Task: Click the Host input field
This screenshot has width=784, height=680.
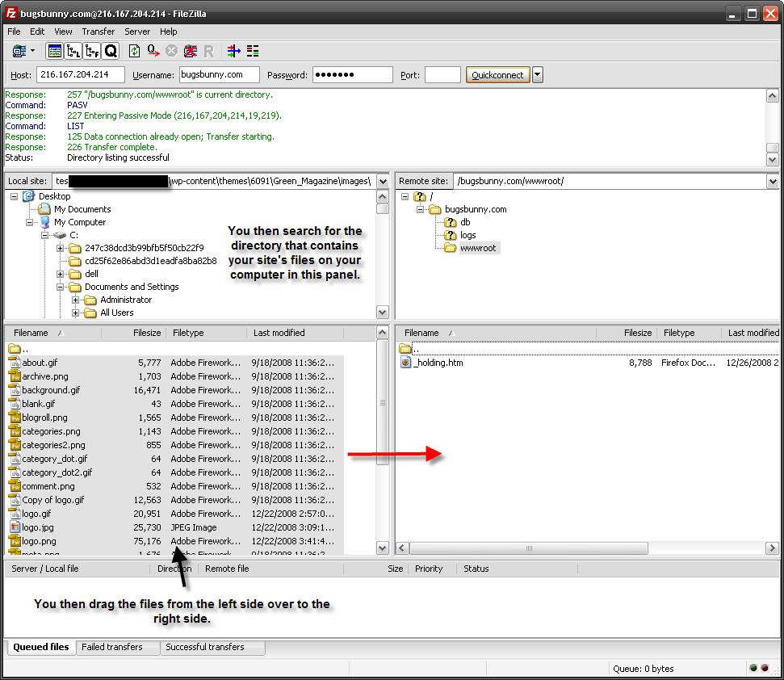Action: (x=81, y=75)
